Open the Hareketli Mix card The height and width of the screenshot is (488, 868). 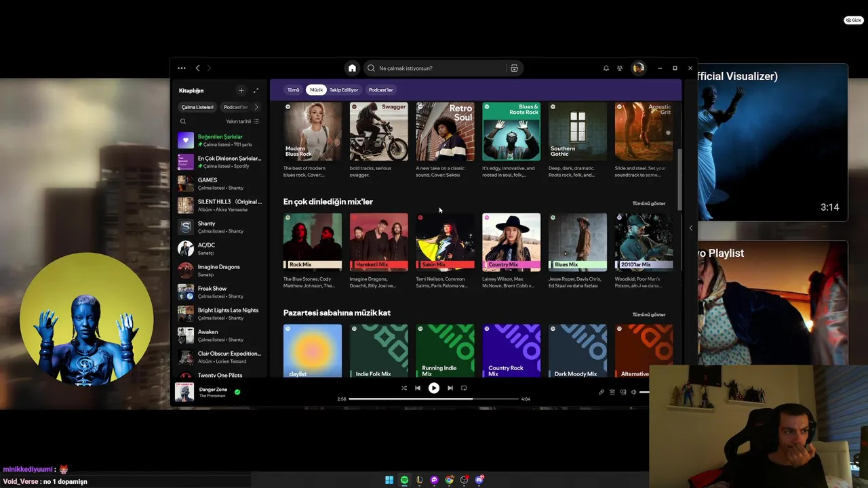[x=379, y=251]
